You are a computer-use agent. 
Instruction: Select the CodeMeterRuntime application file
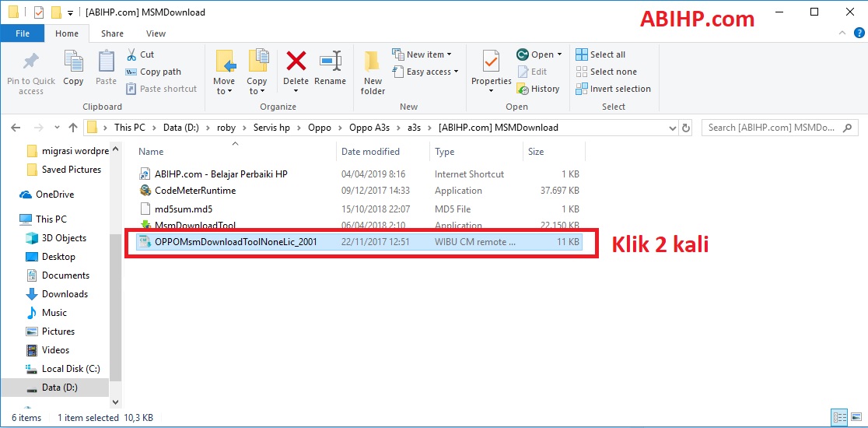point(195,191)
